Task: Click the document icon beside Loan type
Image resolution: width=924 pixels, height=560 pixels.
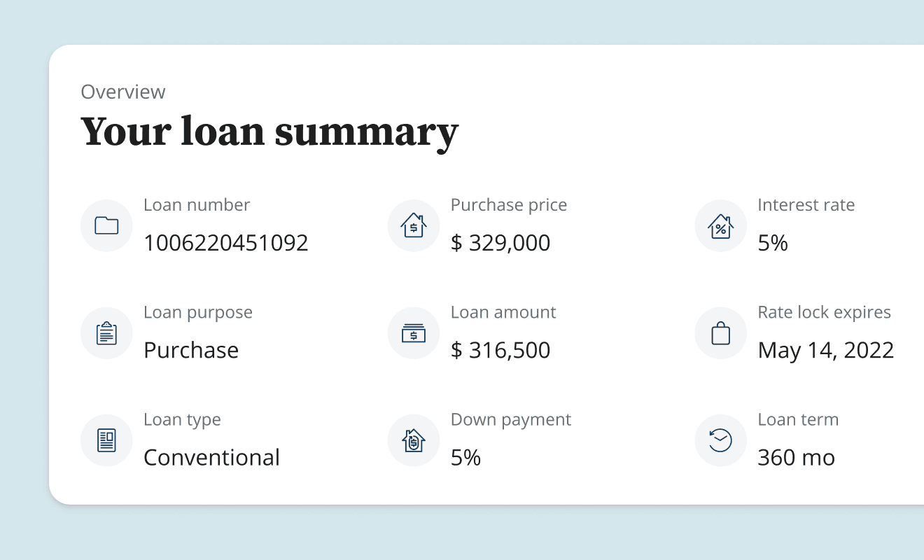Action: [x=106, y=440]
